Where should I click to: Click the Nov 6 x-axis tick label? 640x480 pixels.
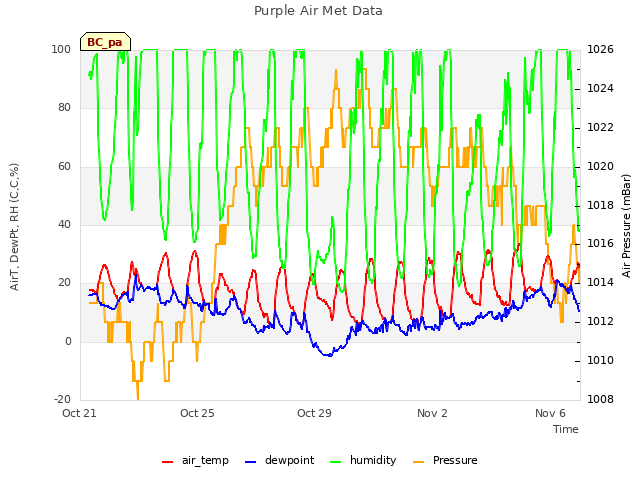pos(550,413)
